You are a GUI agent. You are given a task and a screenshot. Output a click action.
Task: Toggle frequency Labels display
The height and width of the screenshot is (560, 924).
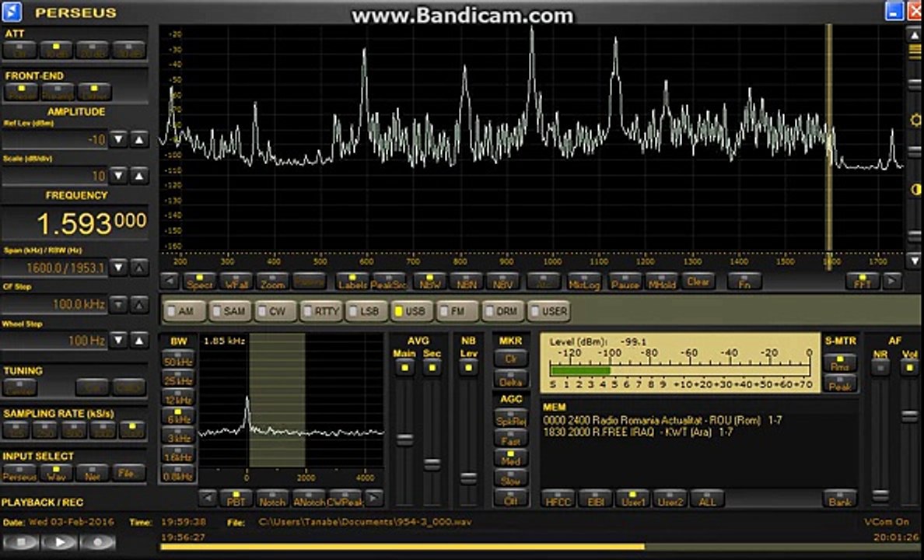pos(352,282)
